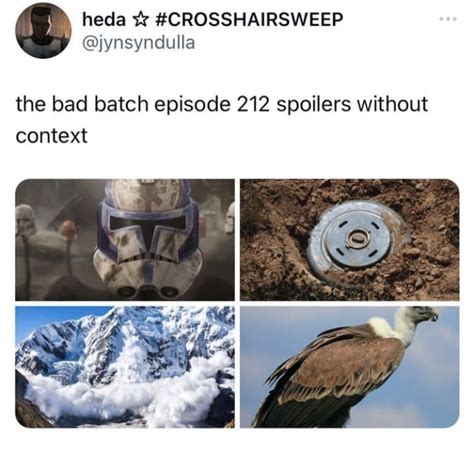Click the word context in the tweet
474x449 pixels.
pyautogui.click(x=52, y=136)
